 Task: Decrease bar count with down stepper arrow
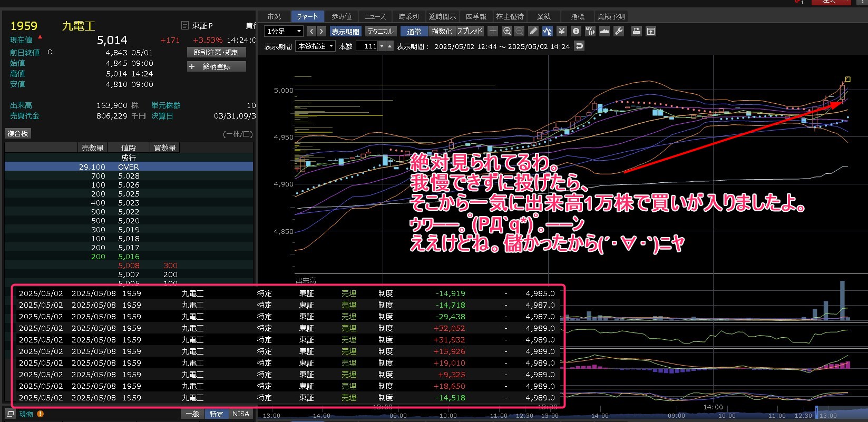point(382,46)
